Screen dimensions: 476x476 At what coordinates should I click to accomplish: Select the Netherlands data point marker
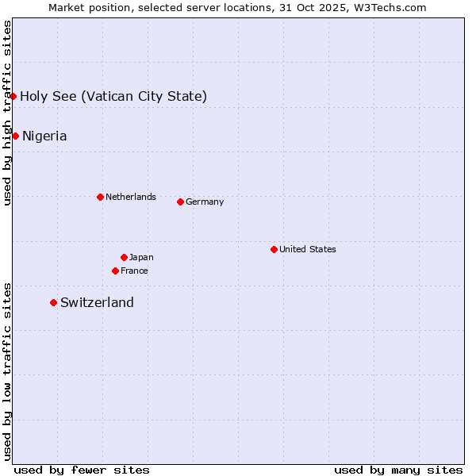tap(100, 197)
